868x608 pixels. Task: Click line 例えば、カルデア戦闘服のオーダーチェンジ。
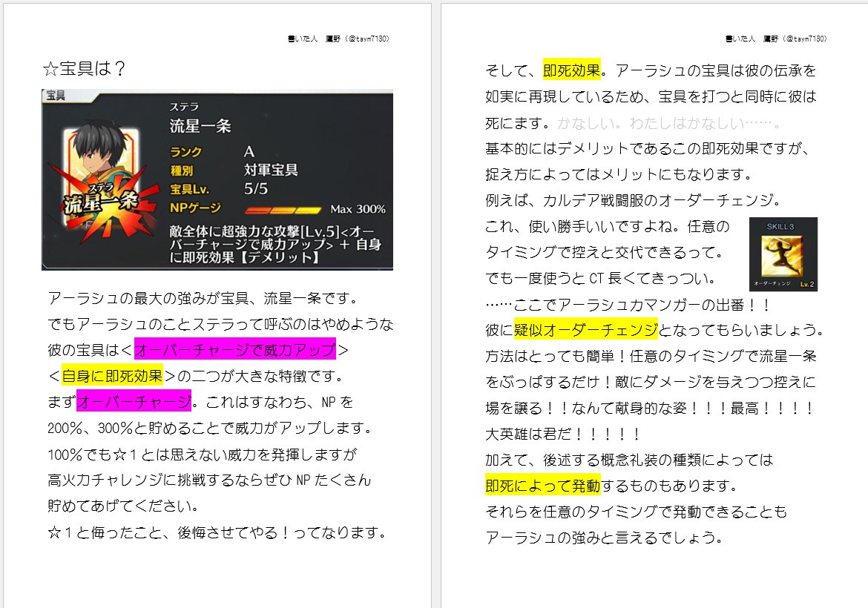point(634,199)
